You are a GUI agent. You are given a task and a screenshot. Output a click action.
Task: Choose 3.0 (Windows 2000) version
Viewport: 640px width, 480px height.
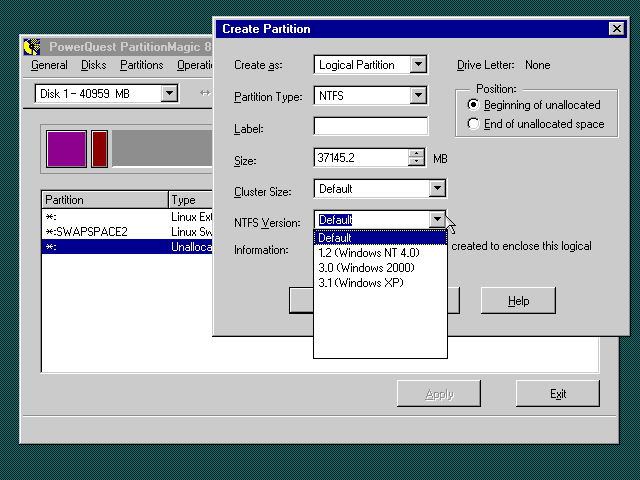pos(380,268)
